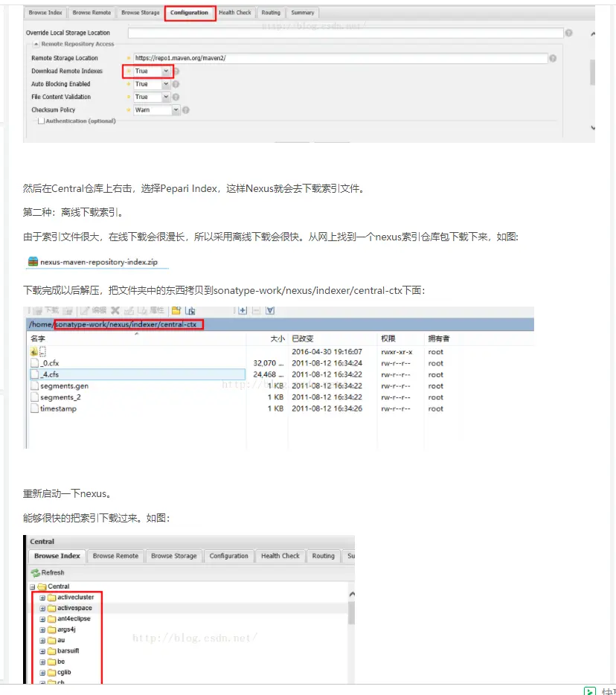The width and height of the screenshot is (616, 695).
Task: Open the Routing tab in top panel
Action: [271, 13]
